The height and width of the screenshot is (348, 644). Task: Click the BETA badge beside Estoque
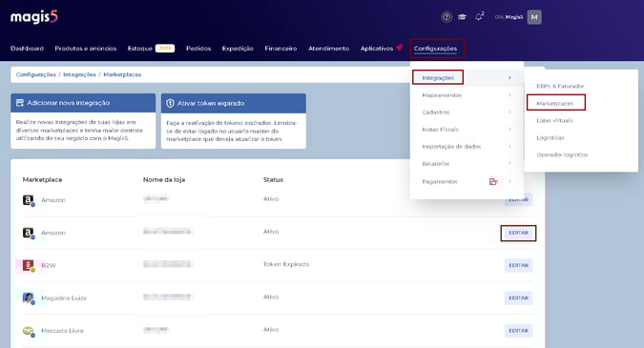click(165, 49)
